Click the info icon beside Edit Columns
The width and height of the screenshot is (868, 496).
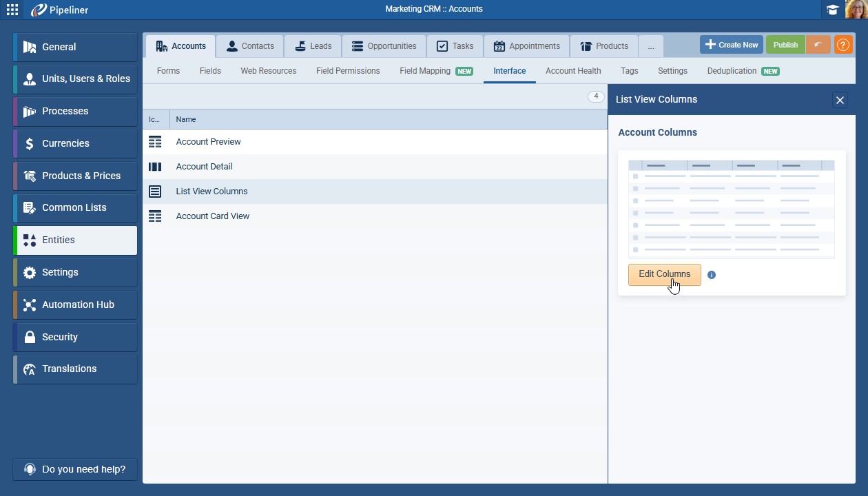pyautogui.click(x=712, y=275)
